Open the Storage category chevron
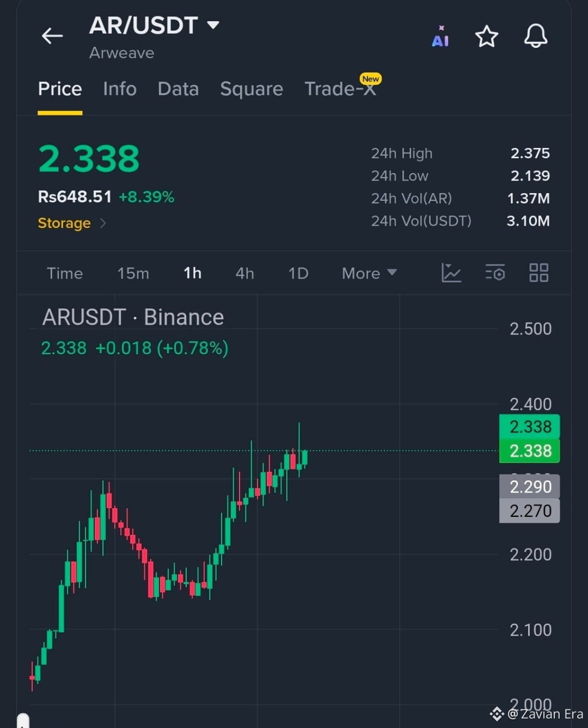588x728 pixels. coord(103,223)
